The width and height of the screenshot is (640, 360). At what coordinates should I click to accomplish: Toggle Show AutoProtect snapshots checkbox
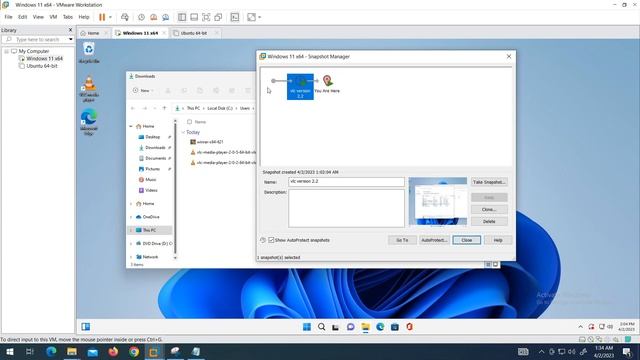pyautogui.click(x=271, y=240)
